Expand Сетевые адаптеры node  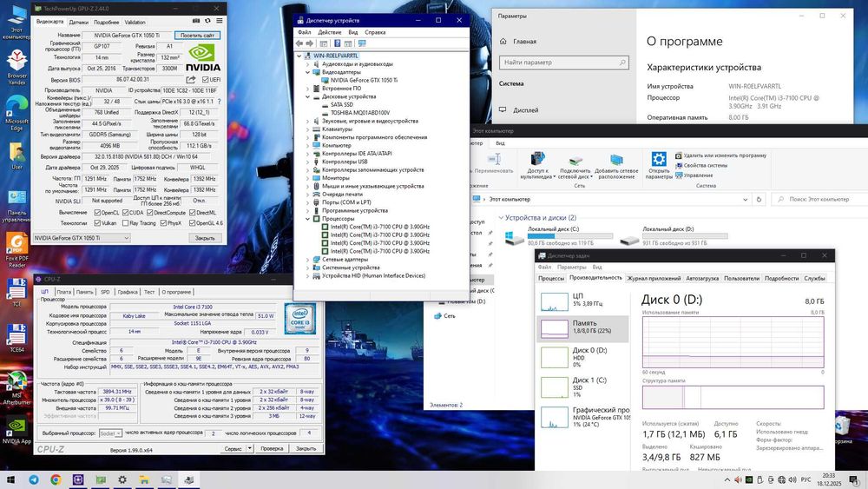coord(308,259)
